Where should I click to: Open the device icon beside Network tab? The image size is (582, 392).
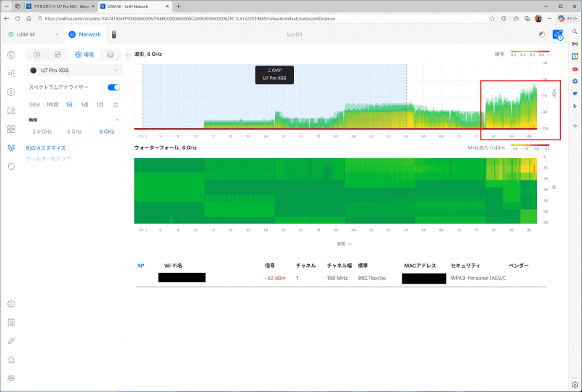pos(114,34)
